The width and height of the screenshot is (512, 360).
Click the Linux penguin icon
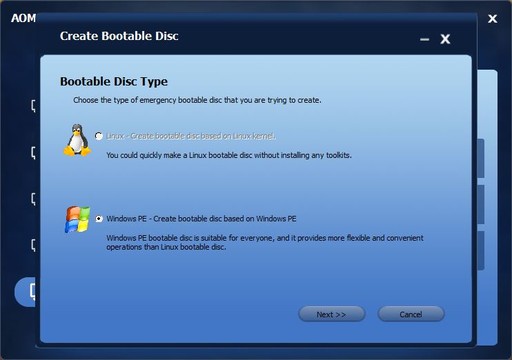[77, 140]
